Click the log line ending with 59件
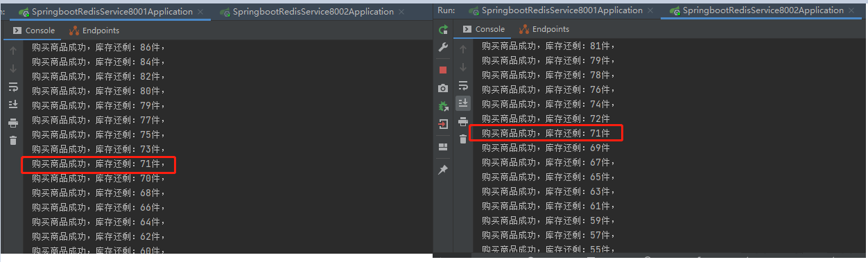The height and width of the screenshot is (262, 868). (x=548, y=220)
